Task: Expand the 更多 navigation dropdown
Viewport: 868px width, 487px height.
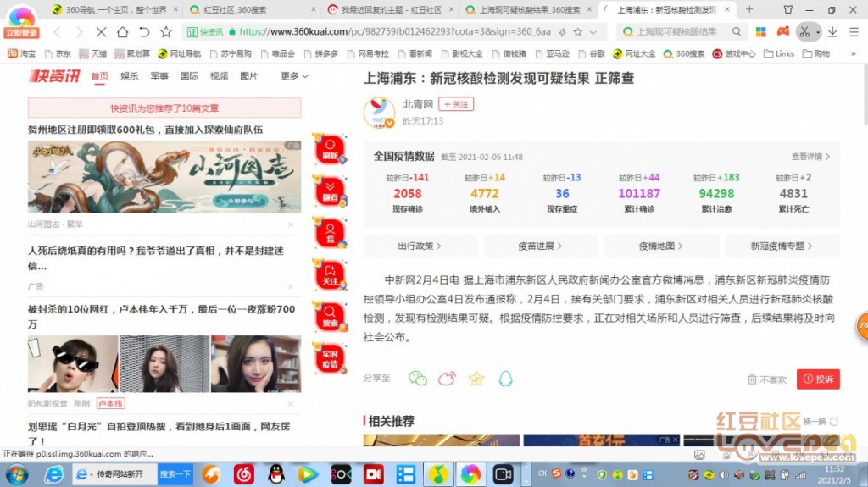Action: [x=294, y=76]
